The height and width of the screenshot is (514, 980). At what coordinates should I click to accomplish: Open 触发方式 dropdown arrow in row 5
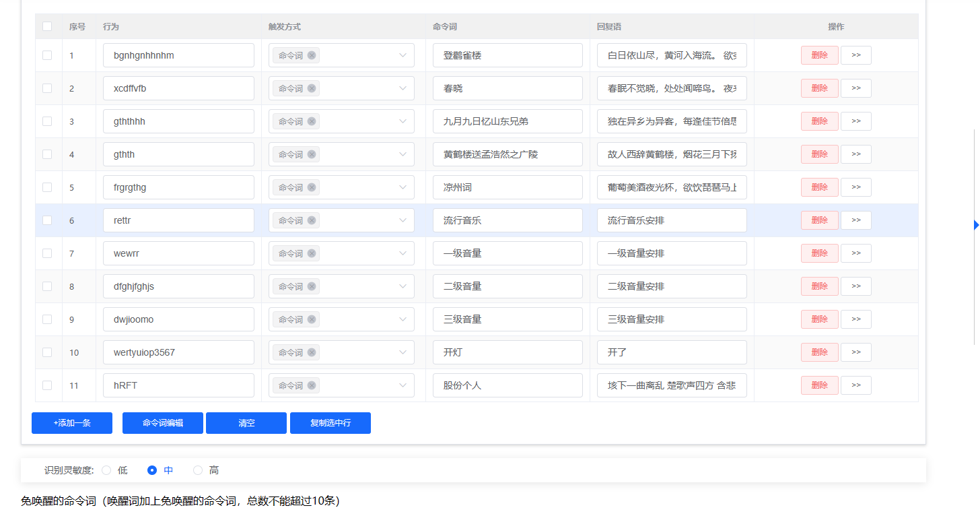403,187
